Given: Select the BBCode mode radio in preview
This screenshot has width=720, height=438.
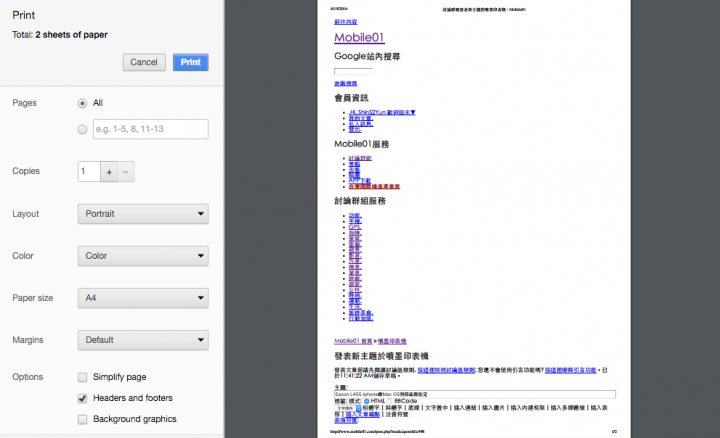Looking at the screenshot, I should tap(390, 401).
